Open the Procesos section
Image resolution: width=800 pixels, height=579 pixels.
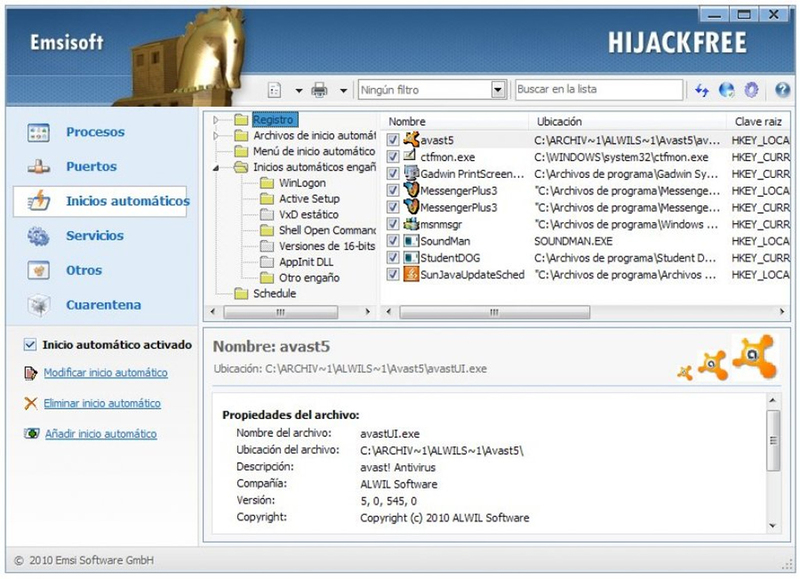95,132
